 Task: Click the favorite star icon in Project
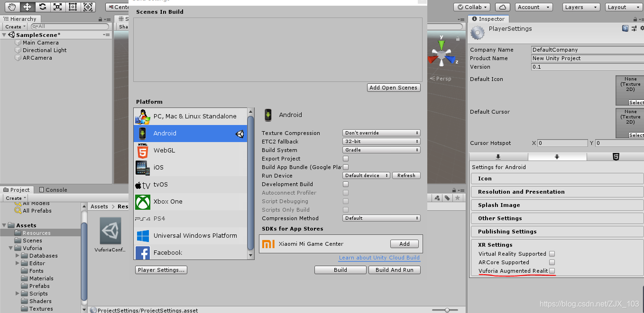pos(458,198)
